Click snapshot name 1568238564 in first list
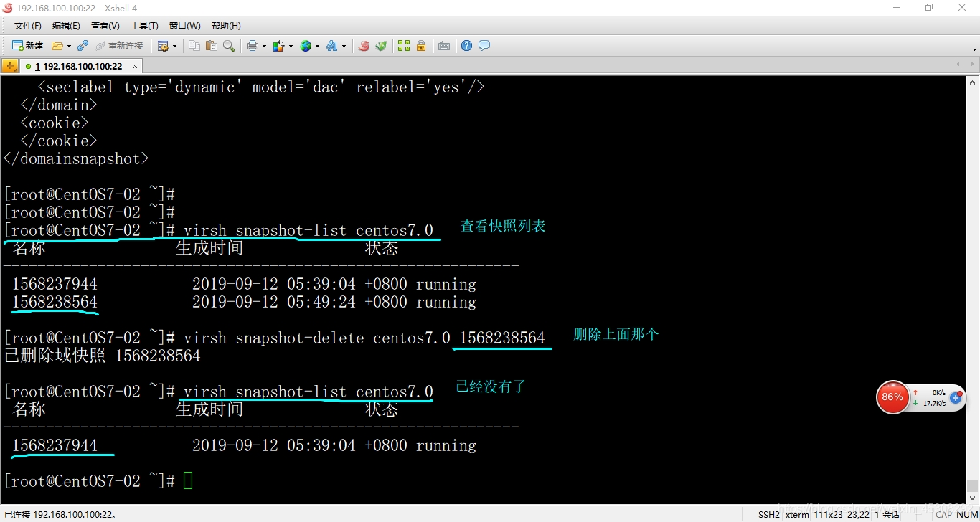 click(x=55, y=302)
